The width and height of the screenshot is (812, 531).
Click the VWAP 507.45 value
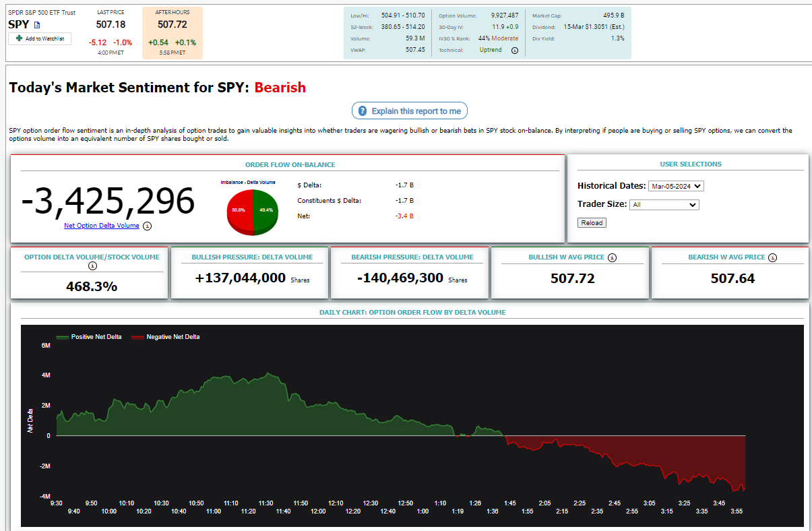pos(414,50)
